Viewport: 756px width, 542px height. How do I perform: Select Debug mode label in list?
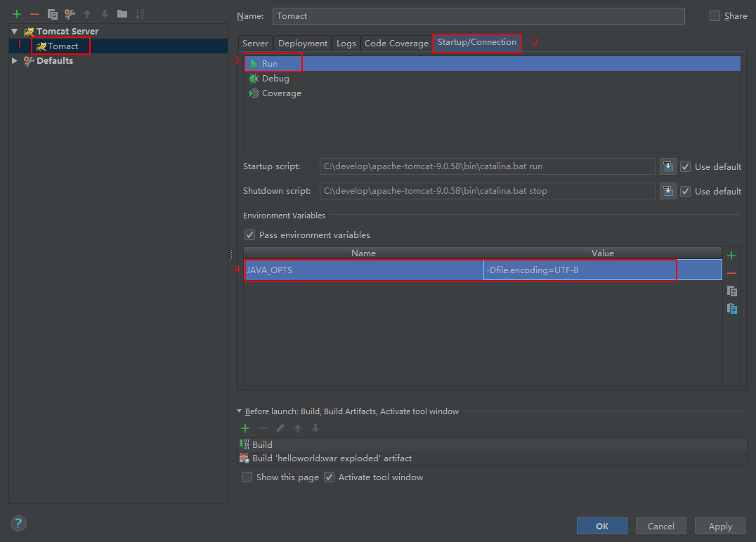point(276,79)
